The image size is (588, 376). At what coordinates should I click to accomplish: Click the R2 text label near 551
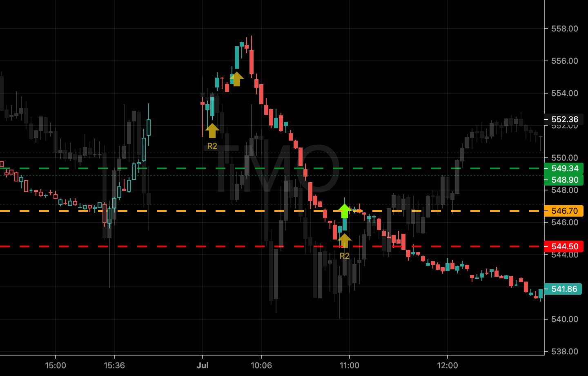(212, 146)
